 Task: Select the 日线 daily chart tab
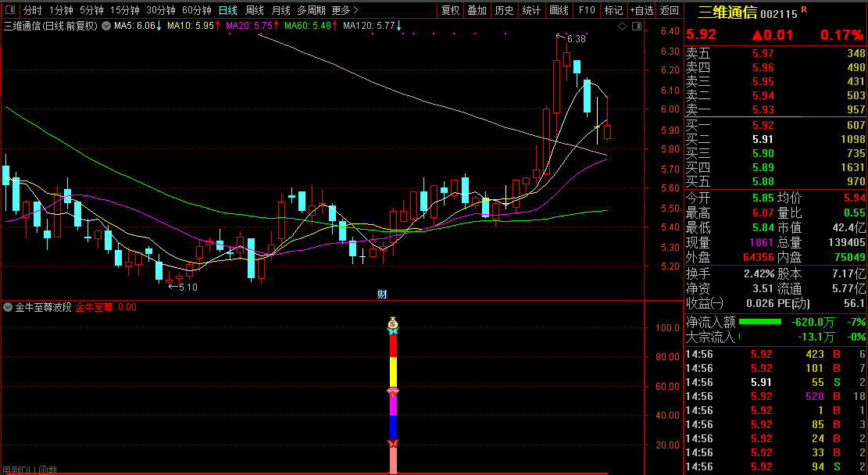[228, 10]
